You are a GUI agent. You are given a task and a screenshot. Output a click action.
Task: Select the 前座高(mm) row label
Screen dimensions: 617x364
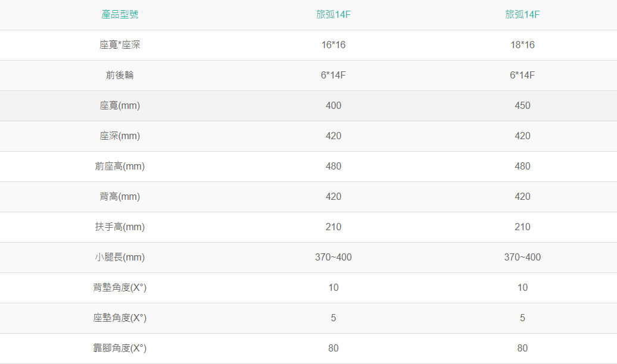[120, 166]
